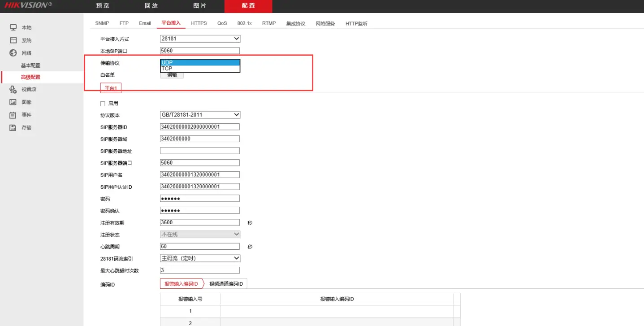This screenshot has width=644, height=326.
Task: Expand the 协议版本 GB/T28181-2011 dropdown
Action: [x=200, y=115]
